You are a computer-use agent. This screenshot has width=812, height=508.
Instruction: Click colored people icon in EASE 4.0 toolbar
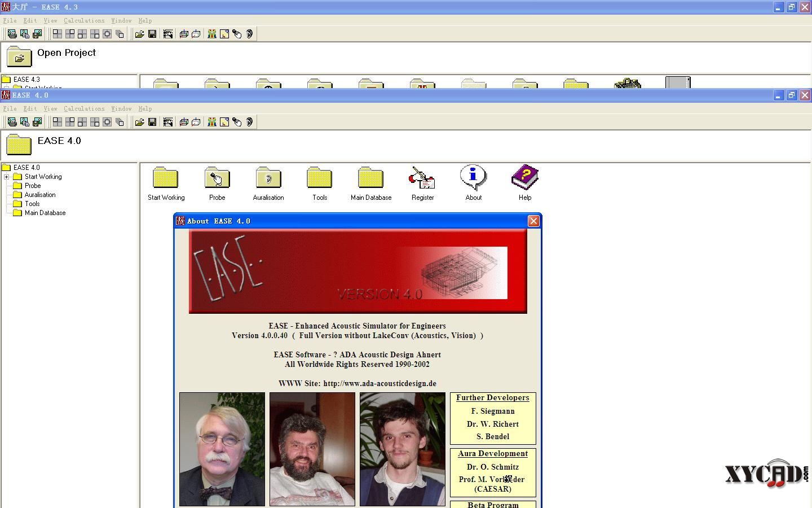click(x=212, y=122)
